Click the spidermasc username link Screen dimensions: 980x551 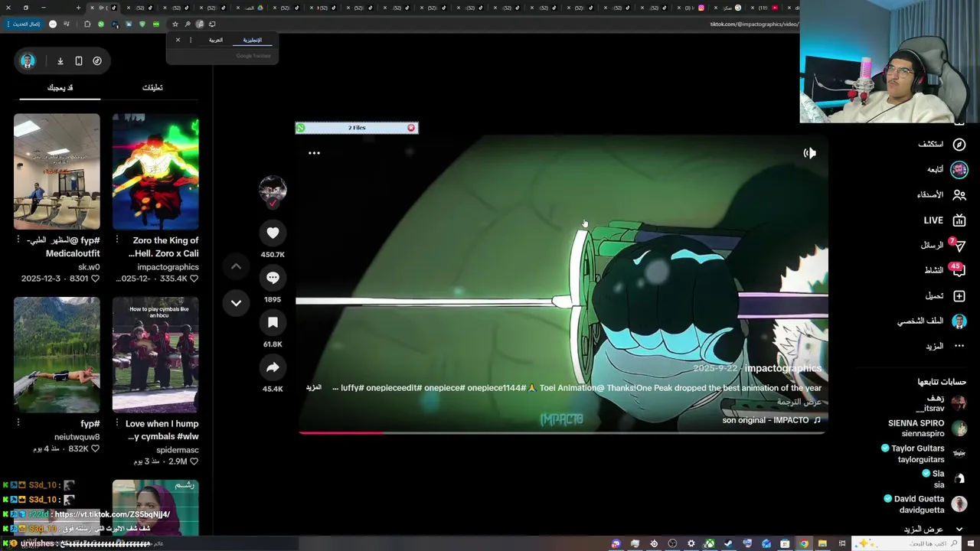pos(177,450)
